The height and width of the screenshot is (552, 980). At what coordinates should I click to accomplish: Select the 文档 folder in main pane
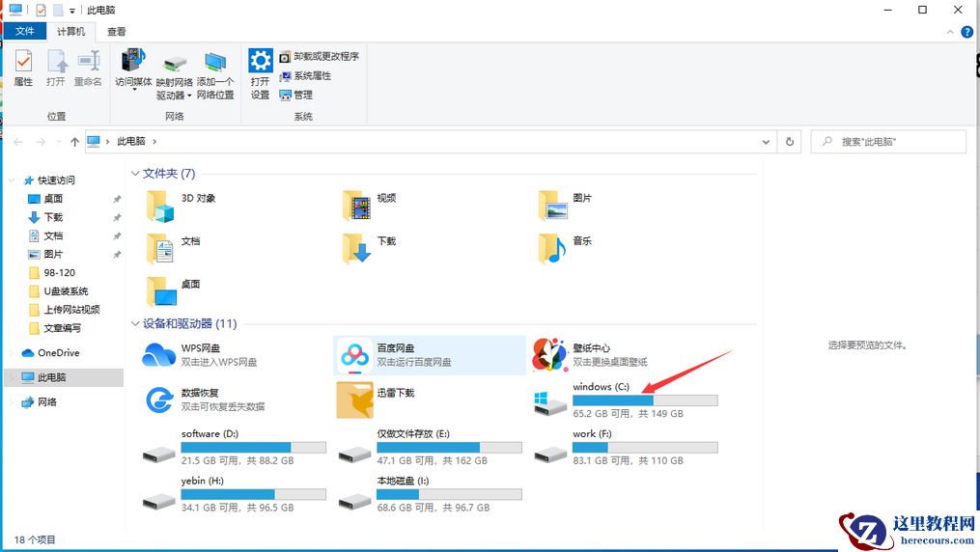(x=159, y=249)
